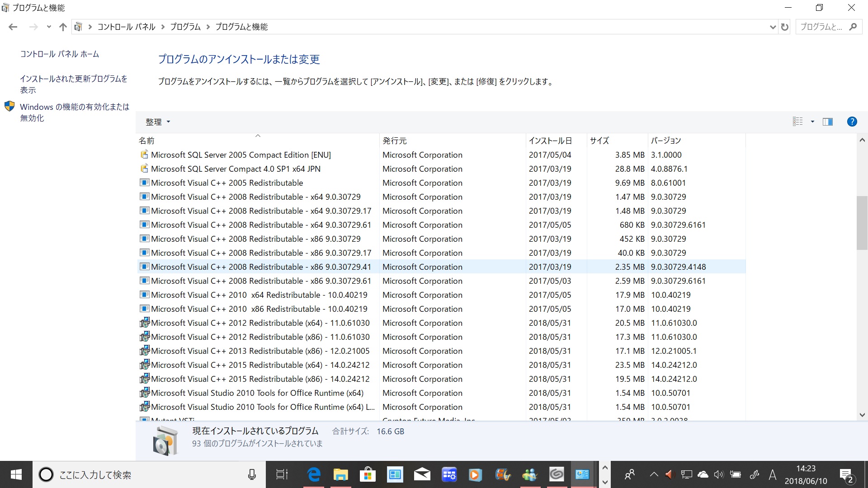
Task: Click the Cortana microphone icon
Action: (252, 474)
